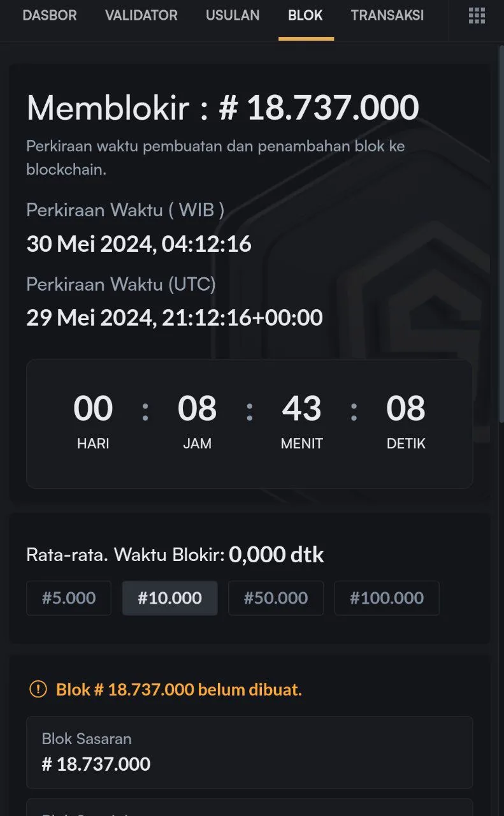Select the #10.000 block average option

pos(170,598)
